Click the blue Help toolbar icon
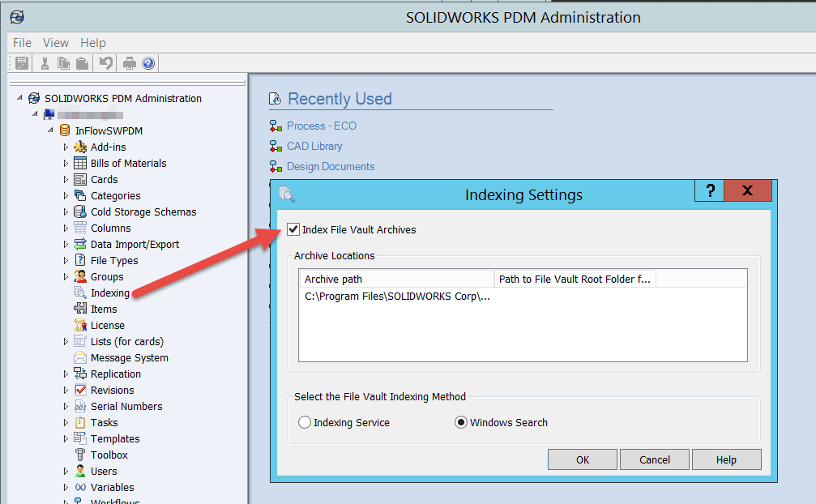816x504 pixels. click(x=148, y=63)
